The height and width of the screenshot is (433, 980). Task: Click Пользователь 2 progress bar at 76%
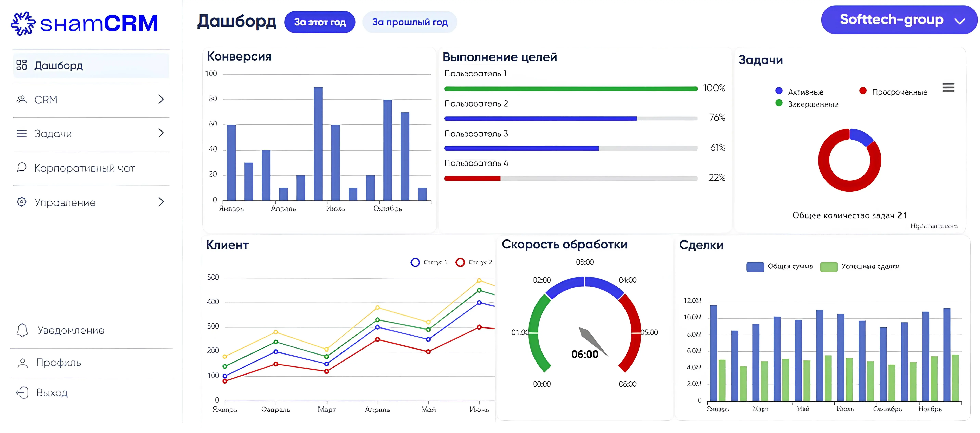571,119
